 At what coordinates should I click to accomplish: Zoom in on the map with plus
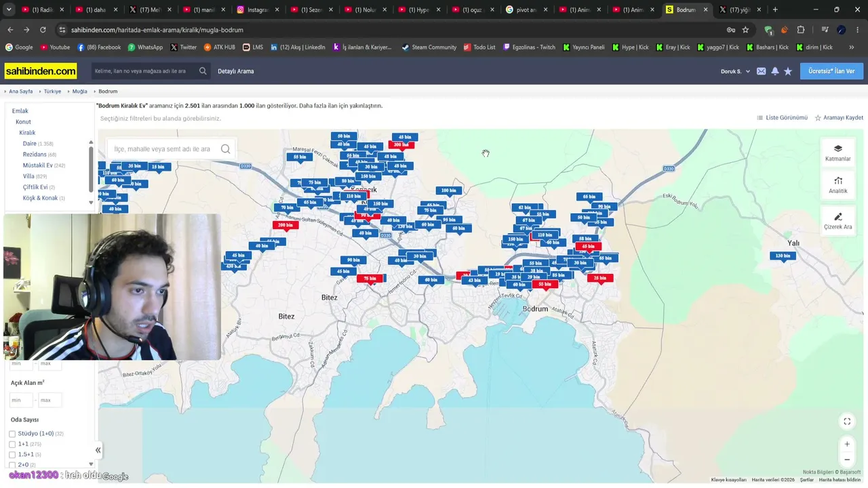point(847,444)
